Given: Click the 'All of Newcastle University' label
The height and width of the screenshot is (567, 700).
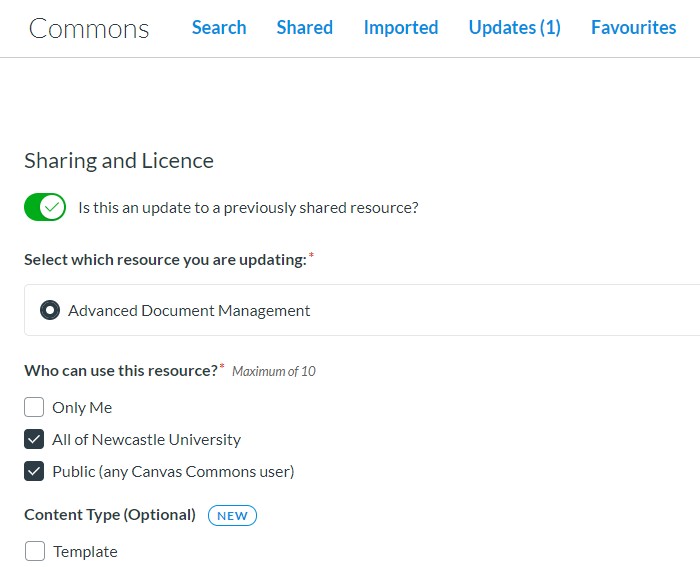Looking at the screenshot, I should [x=146, y=440].
